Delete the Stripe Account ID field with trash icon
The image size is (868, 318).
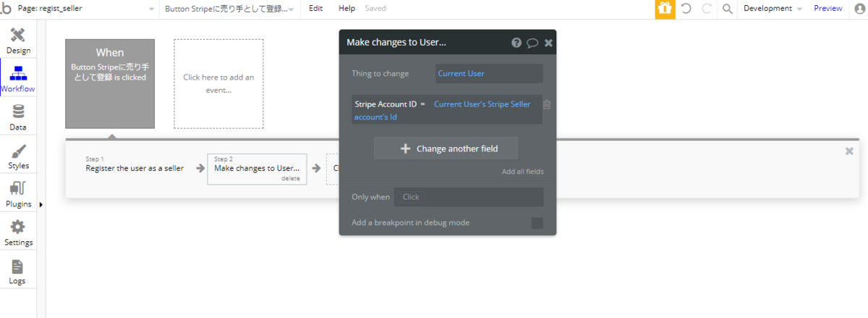coord(547,104)
